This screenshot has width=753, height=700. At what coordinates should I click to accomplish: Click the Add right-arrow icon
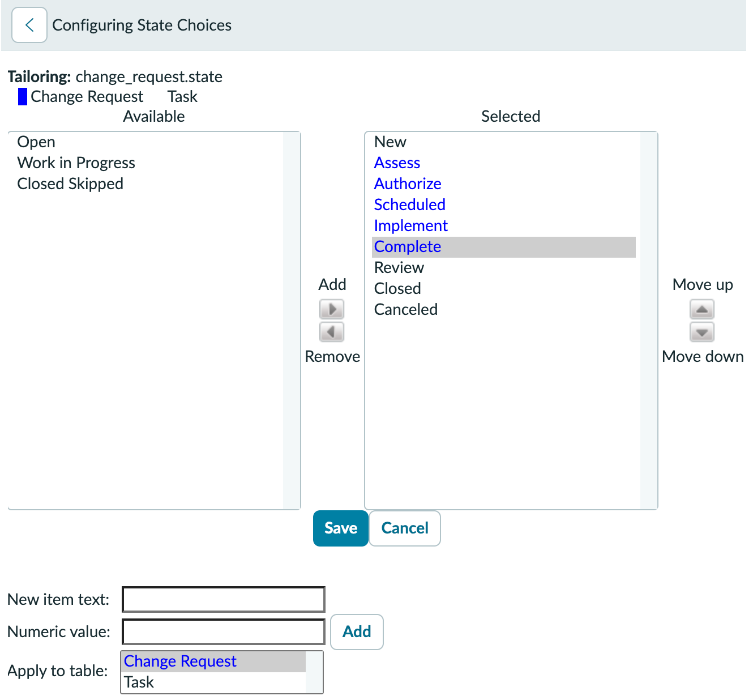point(332,309)
